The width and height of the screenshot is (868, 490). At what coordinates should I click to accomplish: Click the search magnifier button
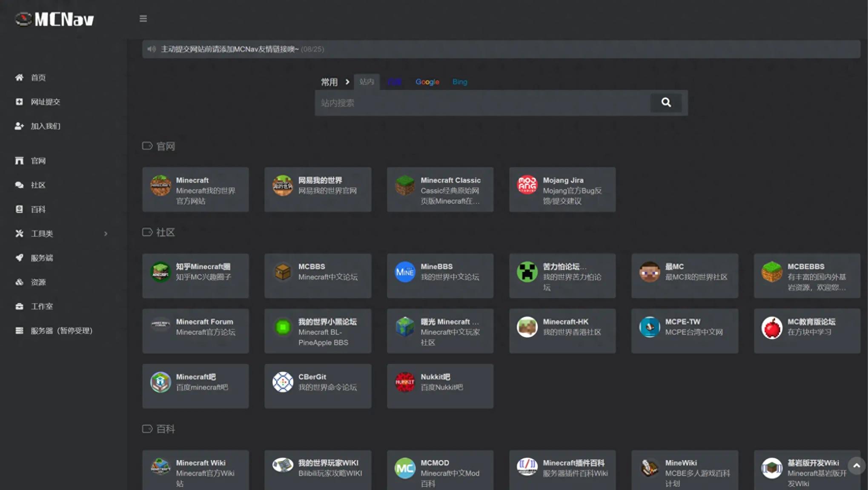666,102
